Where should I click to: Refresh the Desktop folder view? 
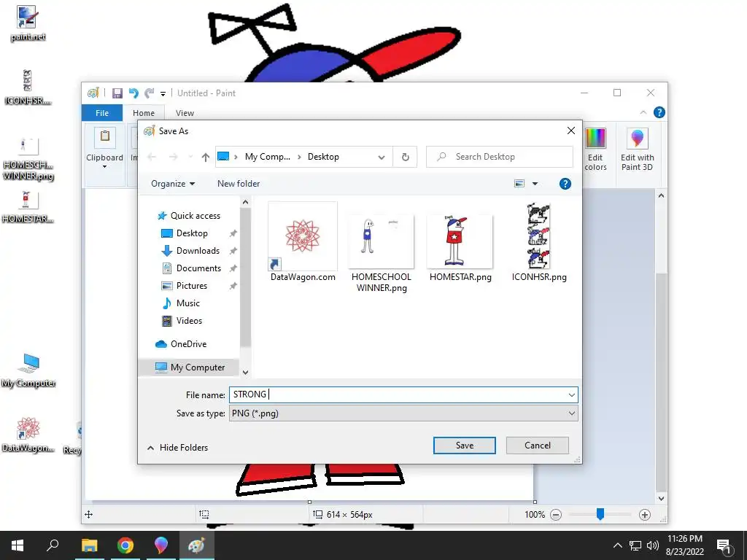(x=405, y=157)
